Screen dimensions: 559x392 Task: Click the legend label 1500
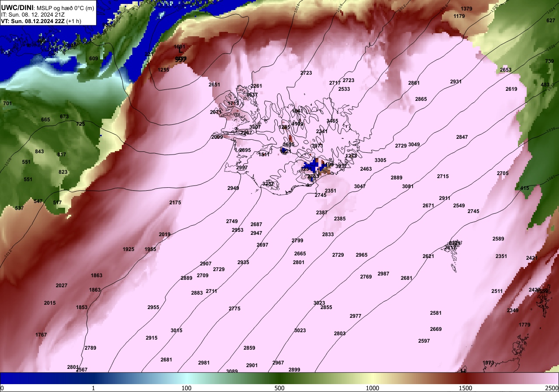(466, 388)
